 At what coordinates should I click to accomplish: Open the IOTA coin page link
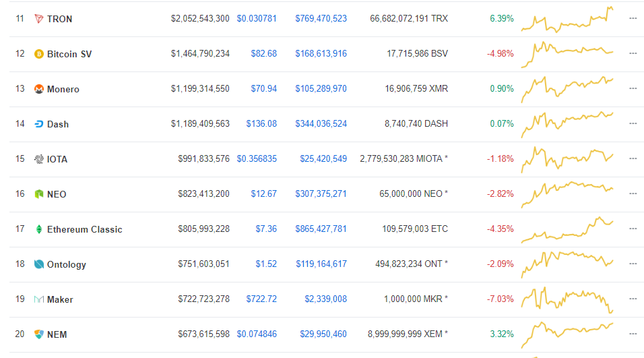(x=57, y=159)
